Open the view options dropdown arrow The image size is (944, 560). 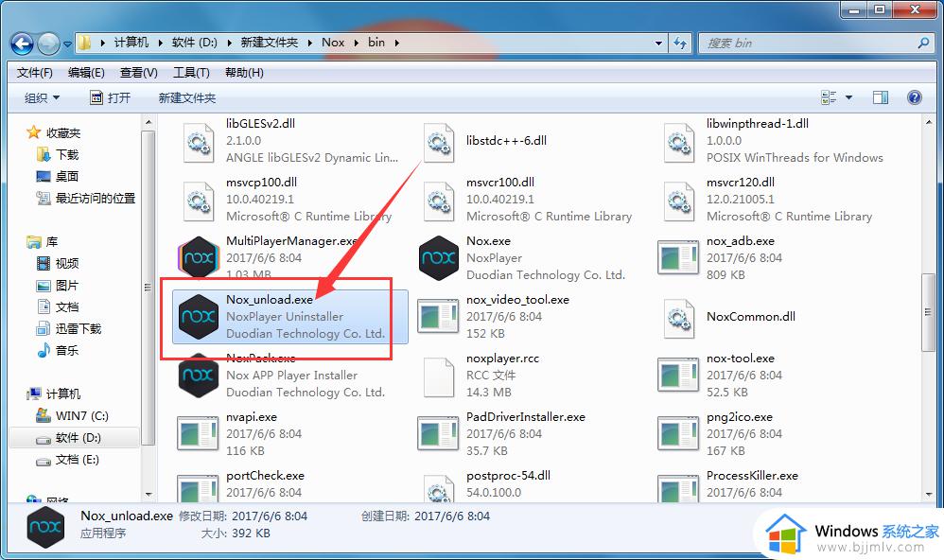tap(848, 97)
